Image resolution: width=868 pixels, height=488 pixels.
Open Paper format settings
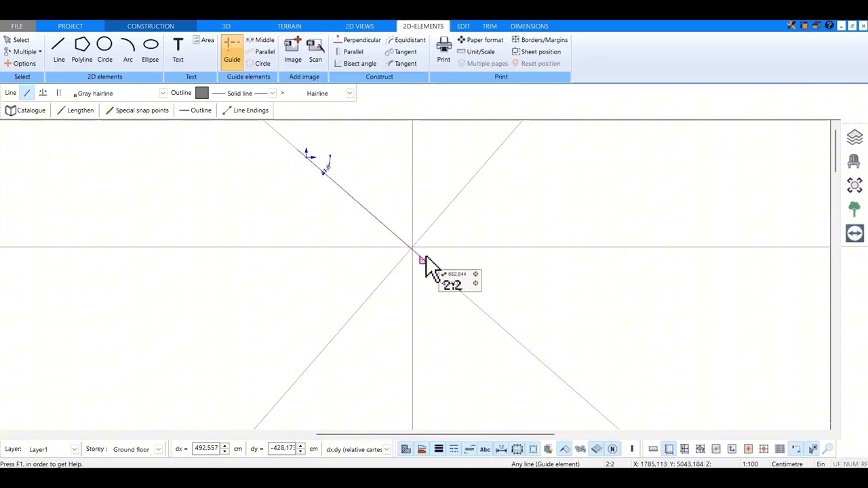point(479,40)
